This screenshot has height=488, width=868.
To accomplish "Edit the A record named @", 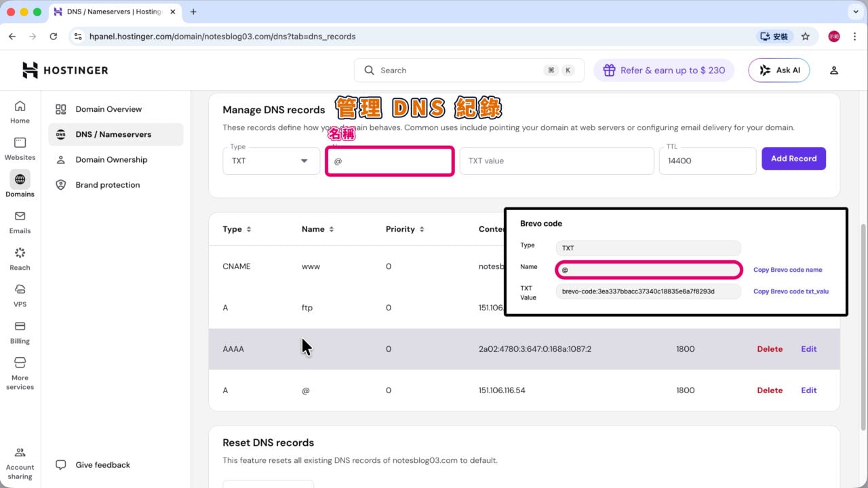I will pyautogui.click(x=809, y=390).
